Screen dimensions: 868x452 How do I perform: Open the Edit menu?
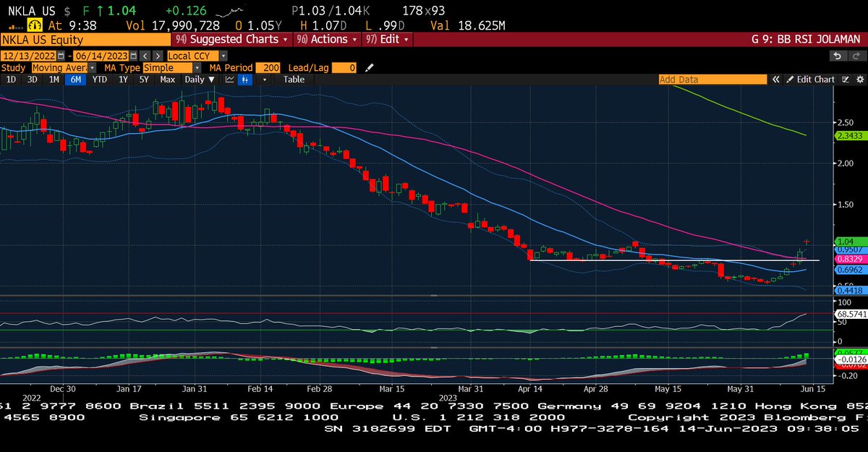click(386, 39)
